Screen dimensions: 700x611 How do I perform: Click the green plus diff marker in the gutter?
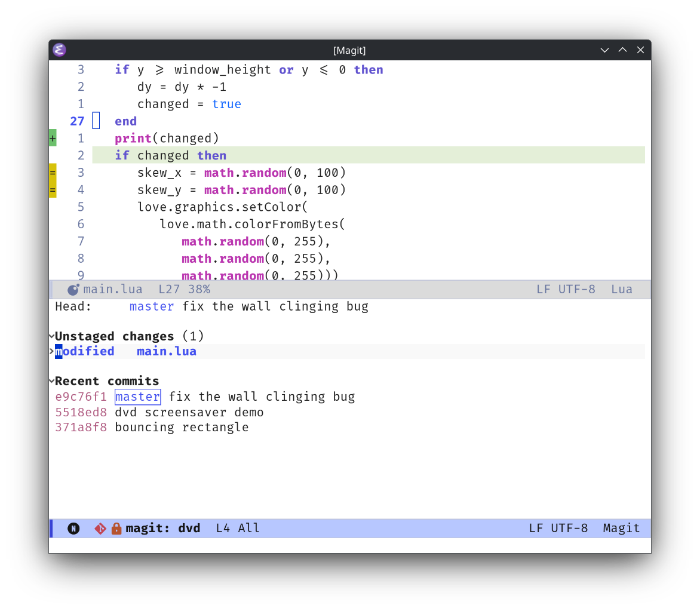(x=53, y=139)
